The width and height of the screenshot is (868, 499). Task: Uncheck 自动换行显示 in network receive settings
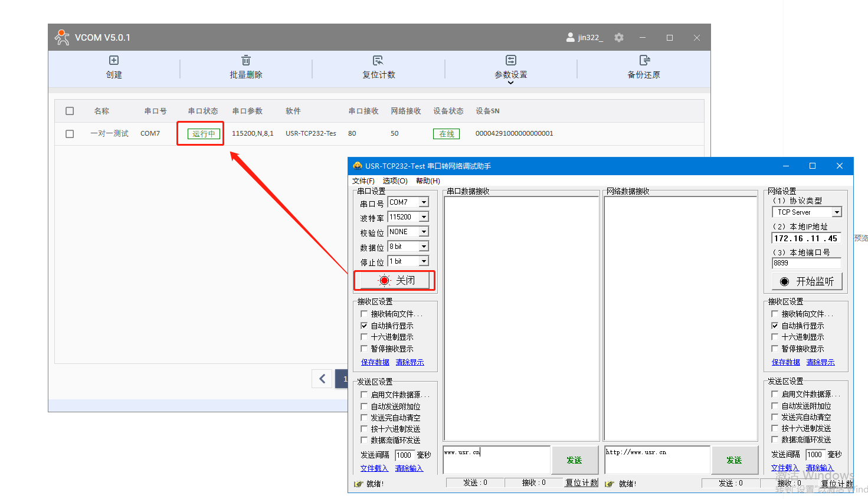click(x=775, y=326)
